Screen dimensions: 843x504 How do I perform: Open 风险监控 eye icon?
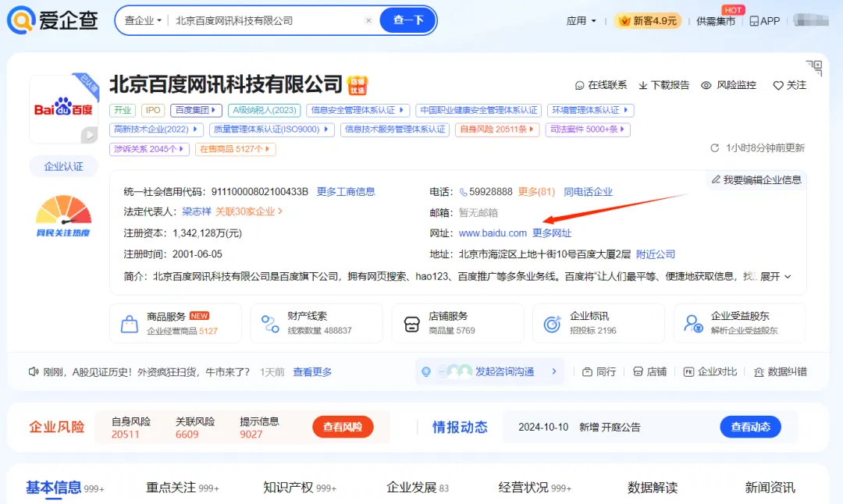[706, 85]
